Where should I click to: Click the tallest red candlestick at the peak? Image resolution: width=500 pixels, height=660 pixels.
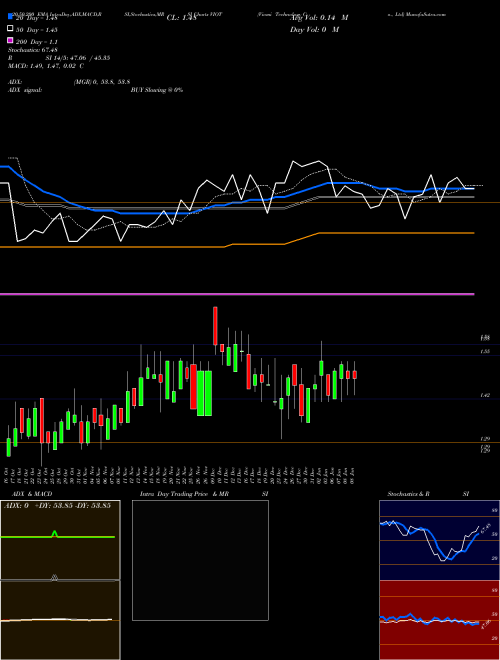pos(215,326)
